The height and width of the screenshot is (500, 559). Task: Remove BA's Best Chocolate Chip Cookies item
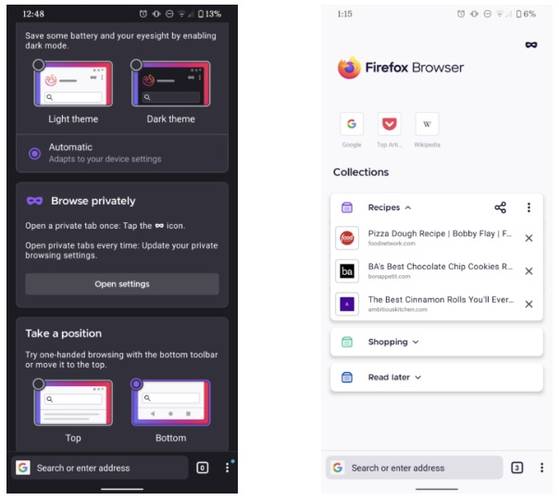(x=529, y=271)
